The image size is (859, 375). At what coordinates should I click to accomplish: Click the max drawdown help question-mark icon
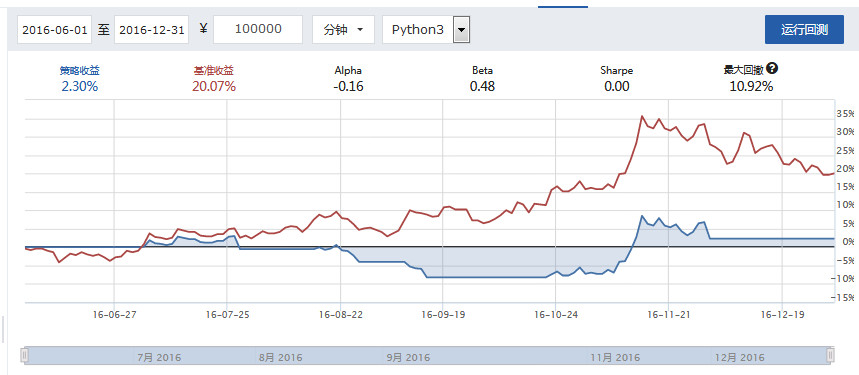tap(773, 69)
